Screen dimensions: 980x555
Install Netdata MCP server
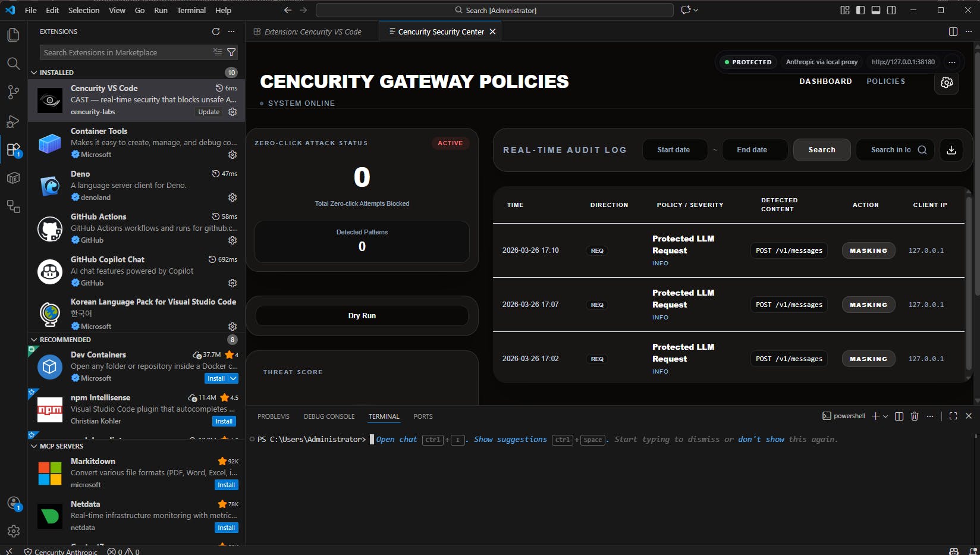[x=227, y=528]
